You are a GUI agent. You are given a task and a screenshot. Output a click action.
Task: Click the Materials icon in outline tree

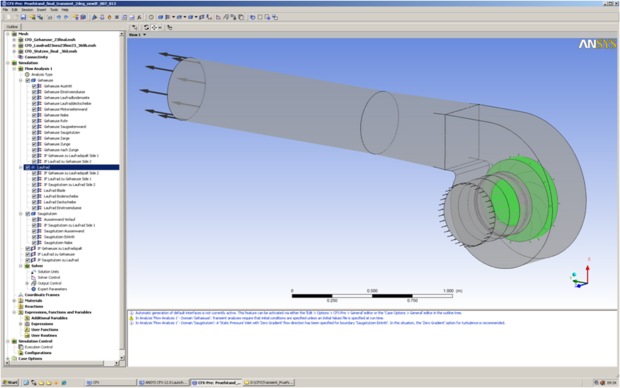tap(21, 301)
